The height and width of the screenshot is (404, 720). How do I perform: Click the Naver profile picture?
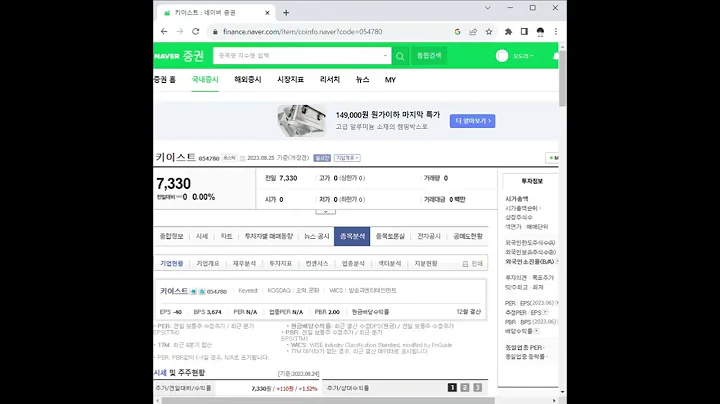pos(502,56)
